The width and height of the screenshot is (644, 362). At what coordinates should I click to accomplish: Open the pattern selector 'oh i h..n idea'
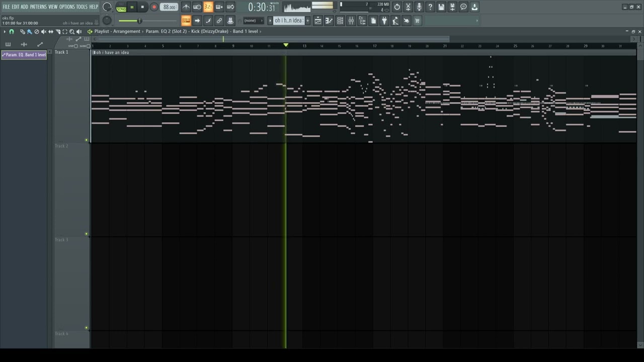click(288, 21)
